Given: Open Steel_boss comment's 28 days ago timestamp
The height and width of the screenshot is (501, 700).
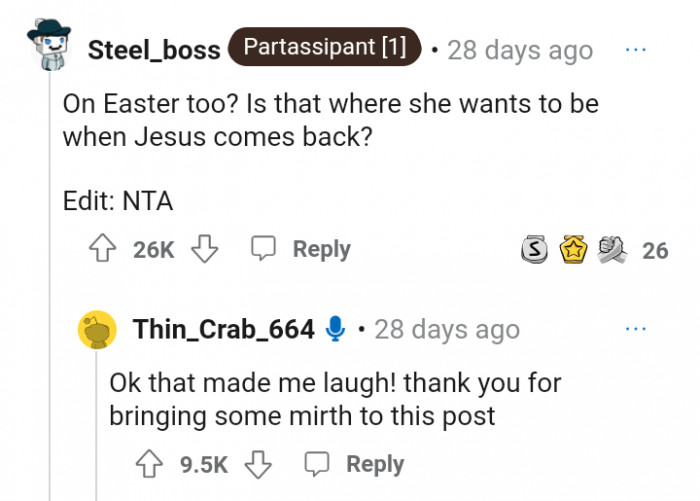Looking at the screenshot, I should click(x=520, y=50).
